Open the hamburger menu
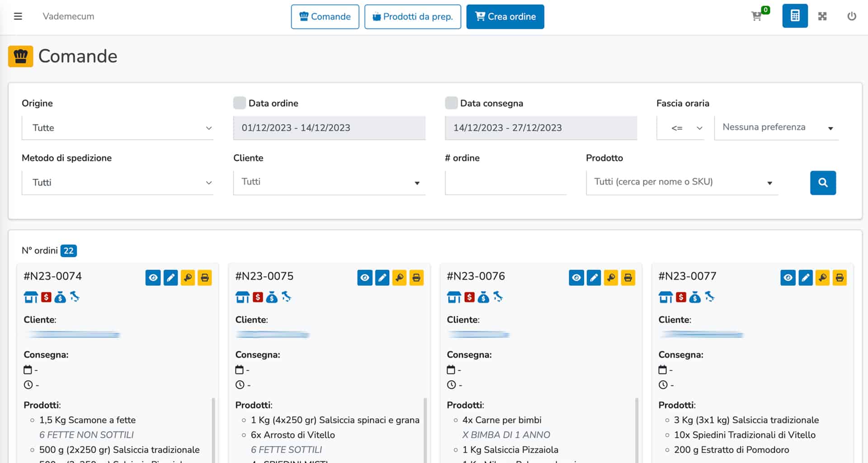 point(18,16)
